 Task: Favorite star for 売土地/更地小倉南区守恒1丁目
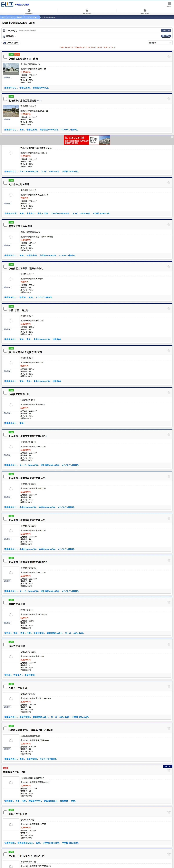pos(169,350)
